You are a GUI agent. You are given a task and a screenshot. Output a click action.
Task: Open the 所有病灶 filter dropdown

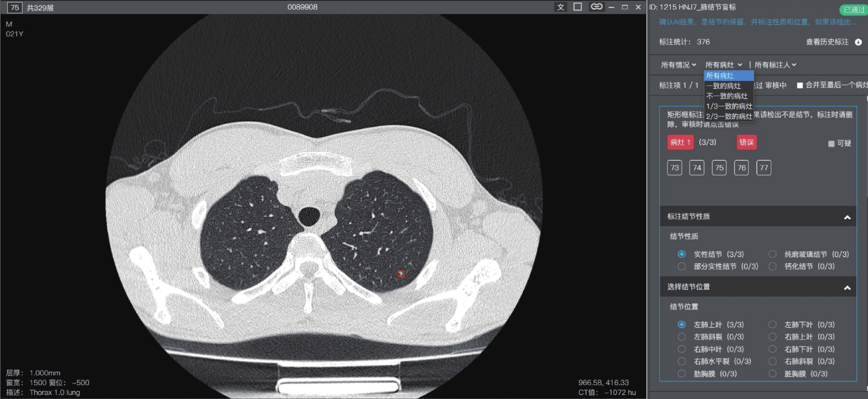coord(723,65)
